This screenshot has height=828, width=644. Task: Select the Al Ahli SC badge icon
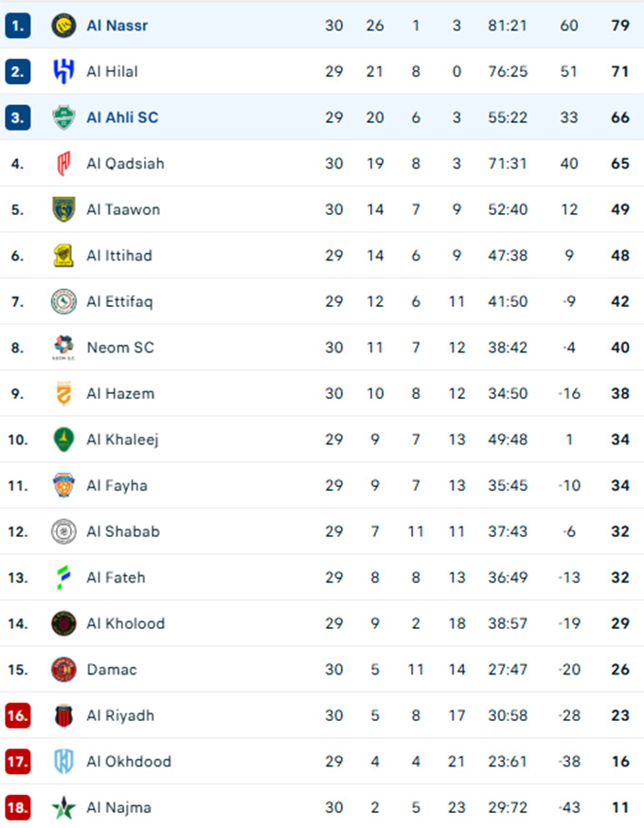coord(63,117)
